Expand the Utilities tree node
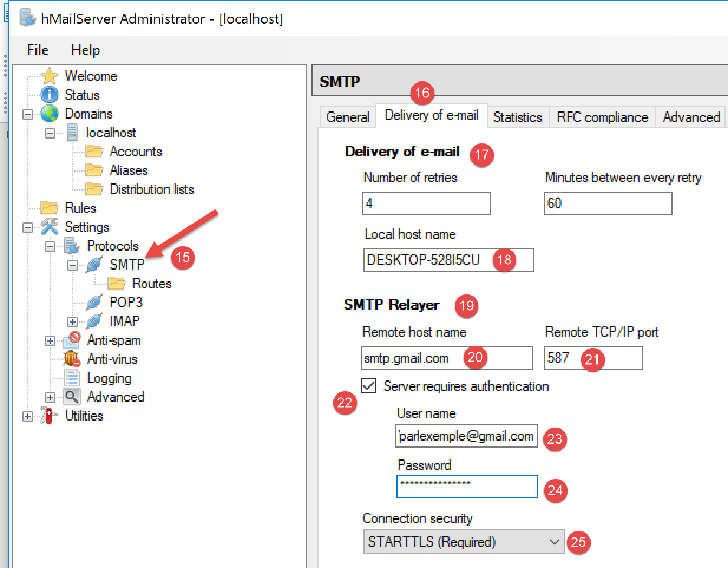 click(x=28, y=416)
